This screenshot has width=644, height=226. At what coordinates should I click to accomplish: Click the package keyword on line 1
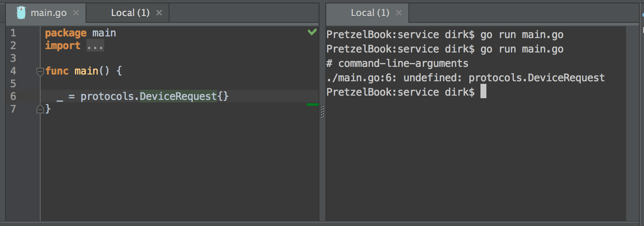pos(65,33)
